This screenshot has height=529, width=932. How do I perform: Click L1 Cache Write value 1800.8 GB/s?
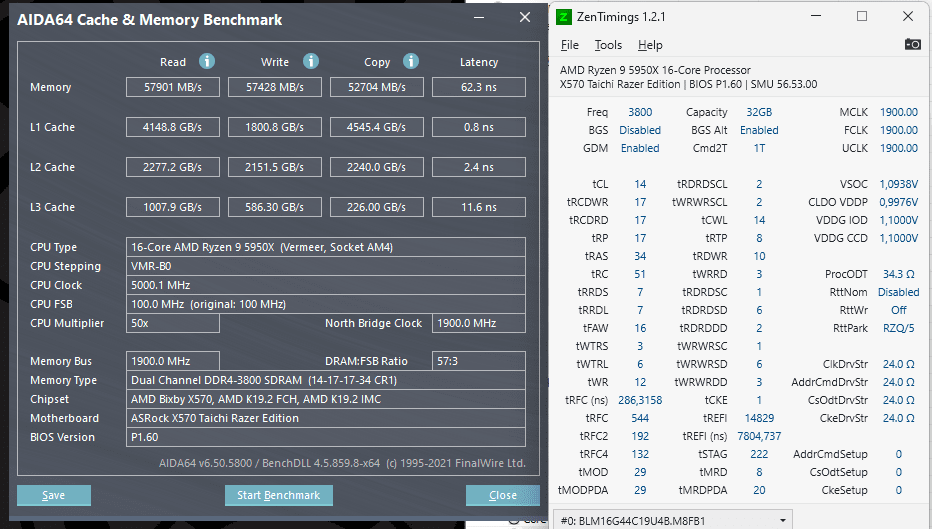tap(275, 127)
